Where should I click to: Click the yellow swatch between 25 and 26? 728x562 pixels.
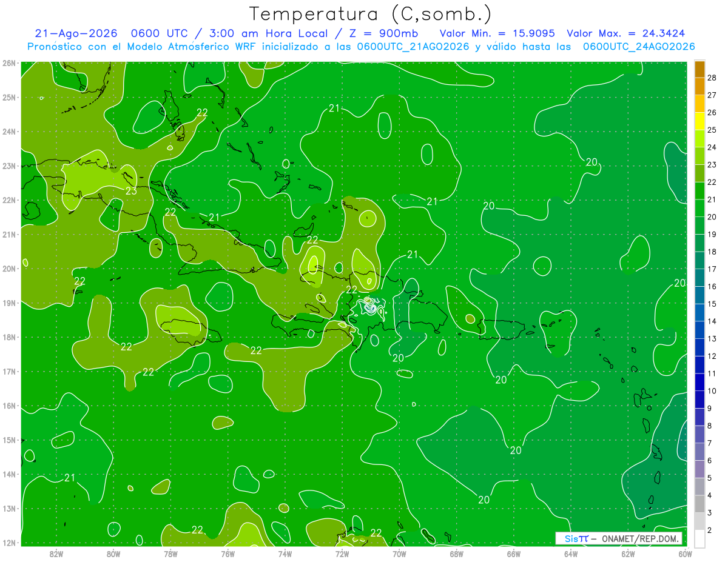click(x=699, y=121)
